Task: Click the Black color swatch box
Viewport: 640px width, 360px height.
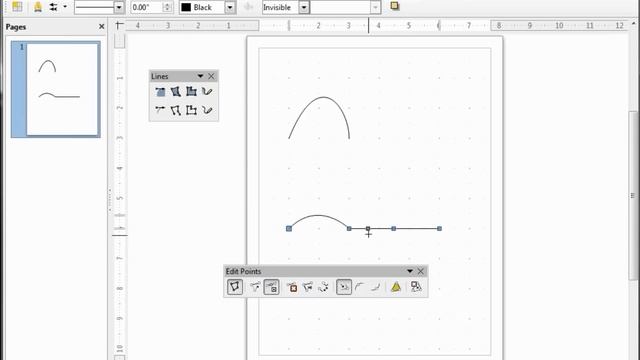Action: pos(186,7)
